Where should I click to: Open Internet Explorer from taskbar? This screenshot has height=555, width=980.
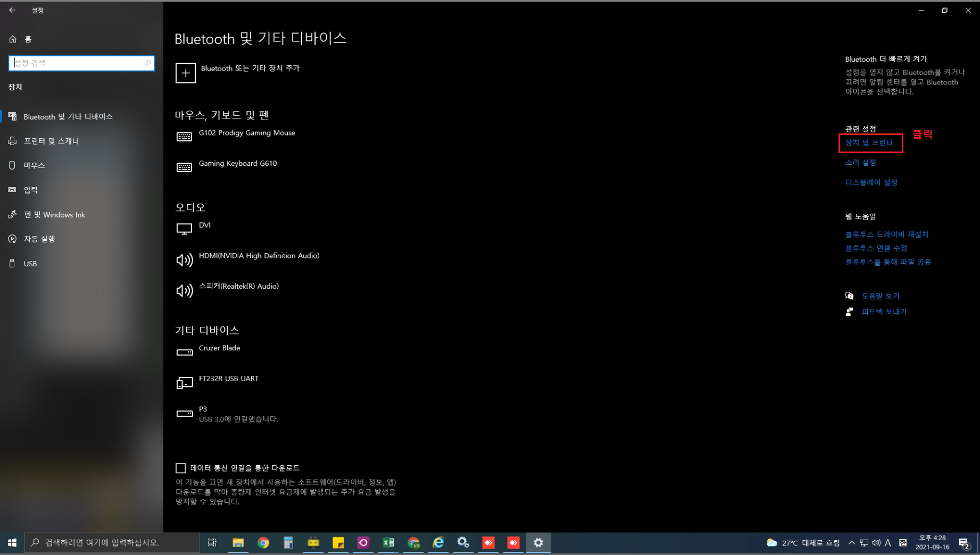tap(438, 543)
